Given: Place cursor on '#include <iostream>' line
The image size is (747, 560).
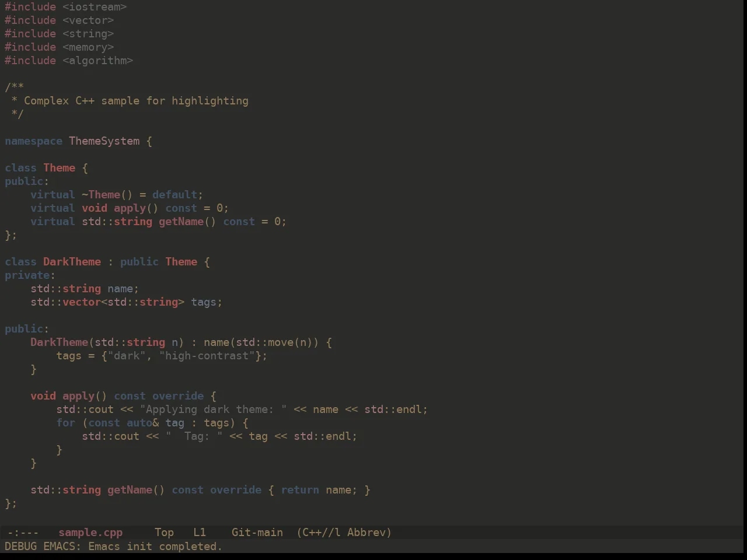Looking at the screenshot, I should coord(66,7).
